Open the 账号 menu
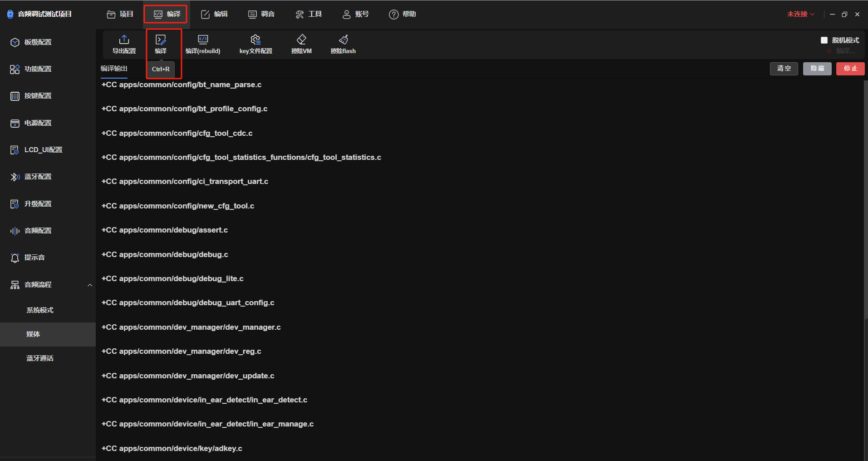Viewport: 868px width, 461px height. 355,14
